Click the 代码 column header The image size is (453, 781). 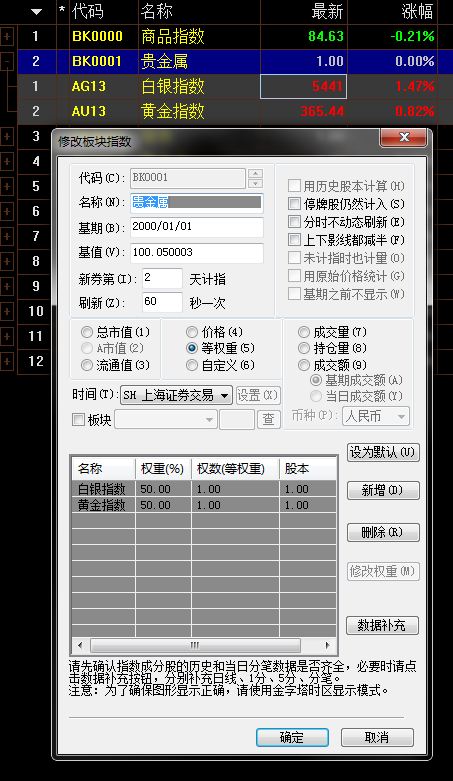tap(88, 11)
